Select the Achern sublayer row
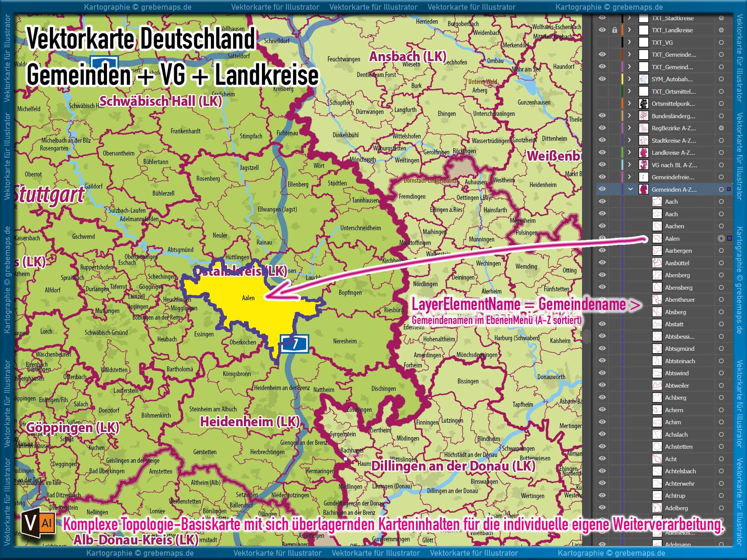This screenshot has width=747, height=560. click(664, 410)
